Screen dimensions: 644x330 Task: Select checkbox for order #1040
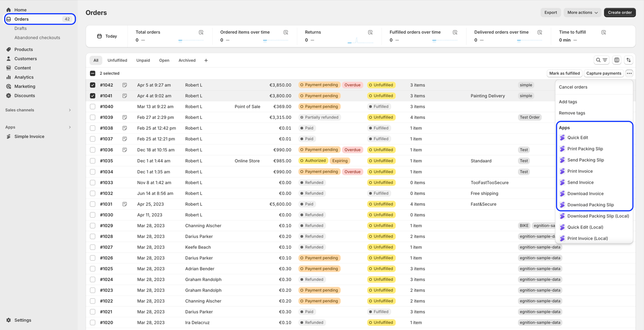92,107
